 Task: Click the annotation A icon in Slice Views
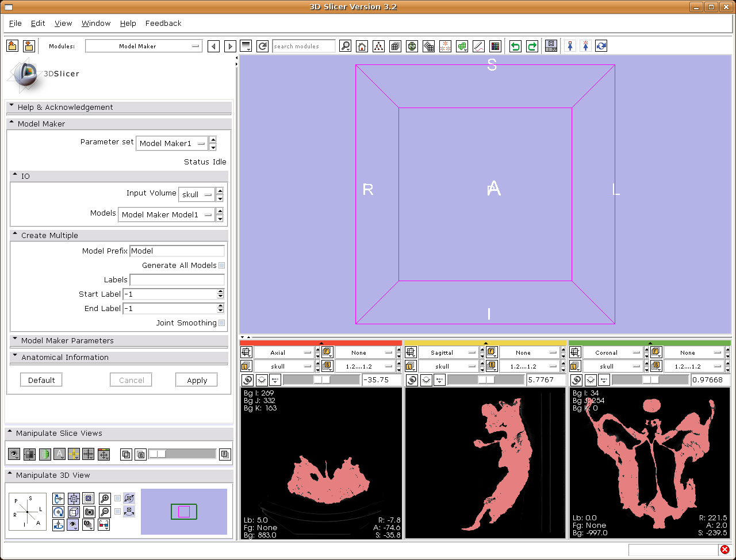[59, 454]
